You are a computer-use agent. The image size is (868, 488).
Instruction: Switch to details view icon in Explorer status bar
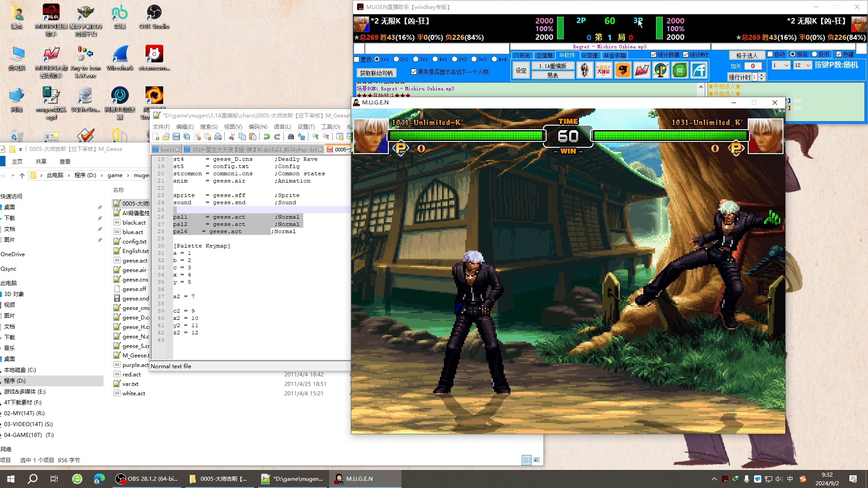tap(527, 460)
